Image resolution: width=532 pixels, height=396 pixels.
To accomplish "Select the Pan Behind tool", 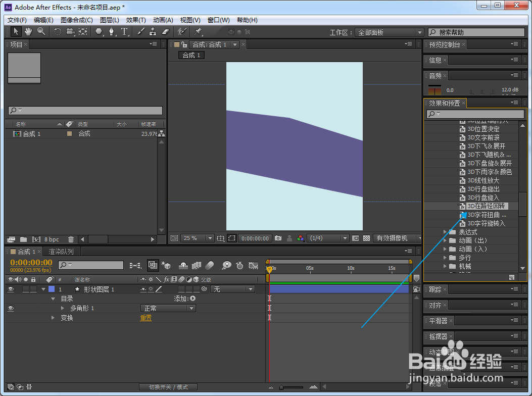I will click(x=83, y=32).
